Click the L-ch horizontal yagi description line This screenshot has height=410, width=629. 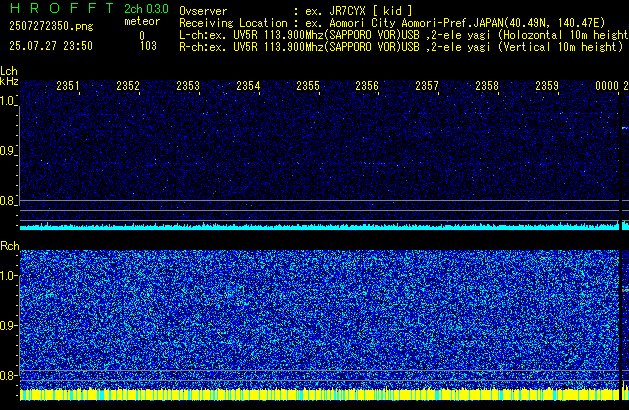[404, 35]
